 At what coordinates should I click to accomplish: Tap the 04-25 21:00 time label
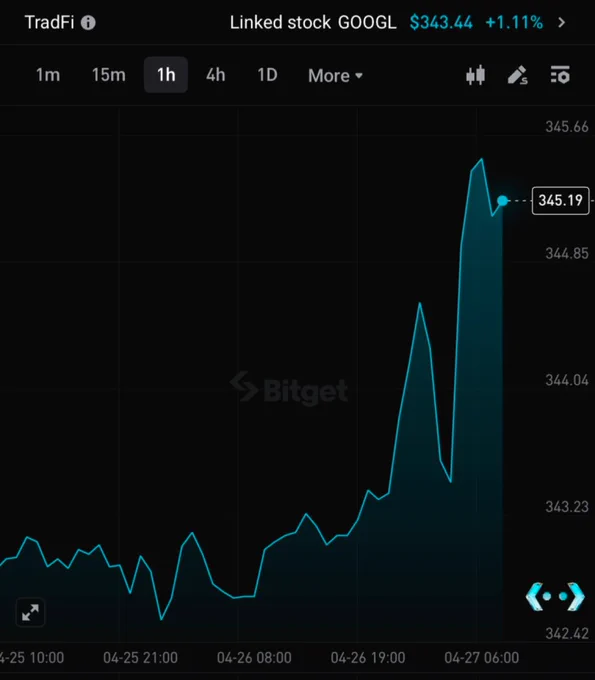[x=141, y=658]
